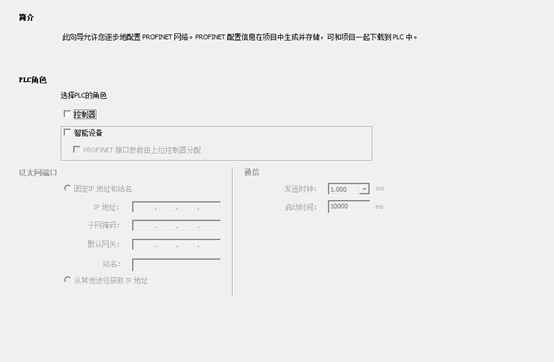Click the third octet of 默认网关 field
Viewport: 554px width, 362px height.
pyautogui.click(x=188, y=245)
